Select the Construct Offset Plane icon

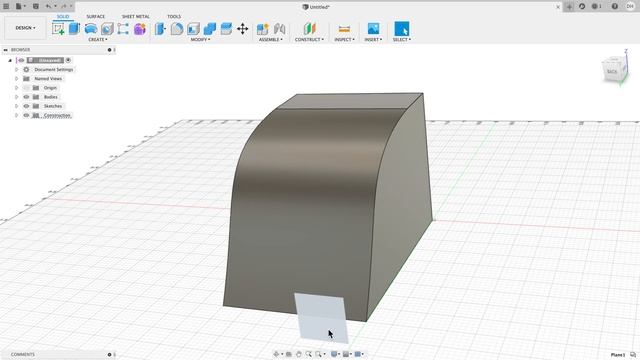tap(309, 29)
